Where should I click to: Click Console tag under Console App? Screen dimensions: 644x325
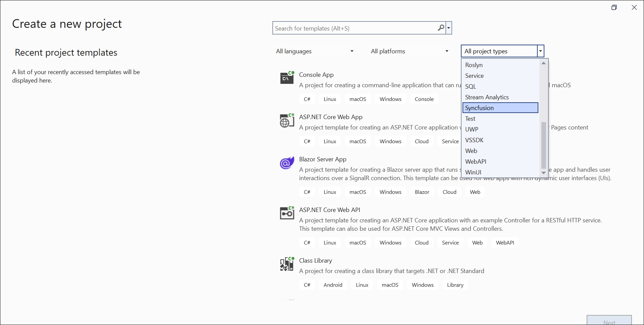pos(424,99)
